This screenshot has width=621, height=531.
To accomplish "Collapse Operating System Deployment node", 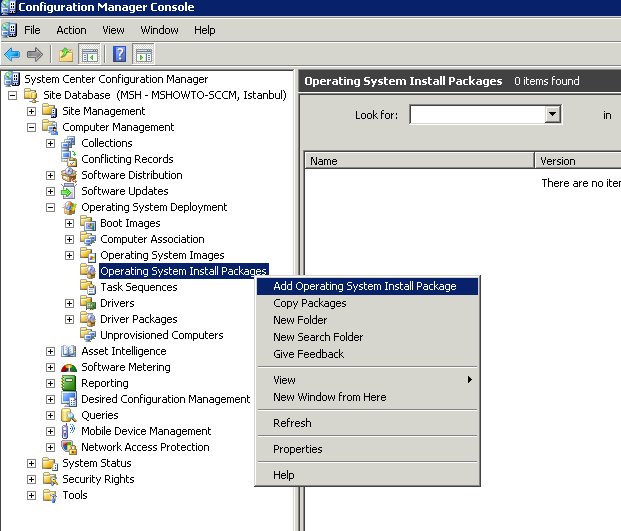I will pyautogui.click(x=50, y=207).
